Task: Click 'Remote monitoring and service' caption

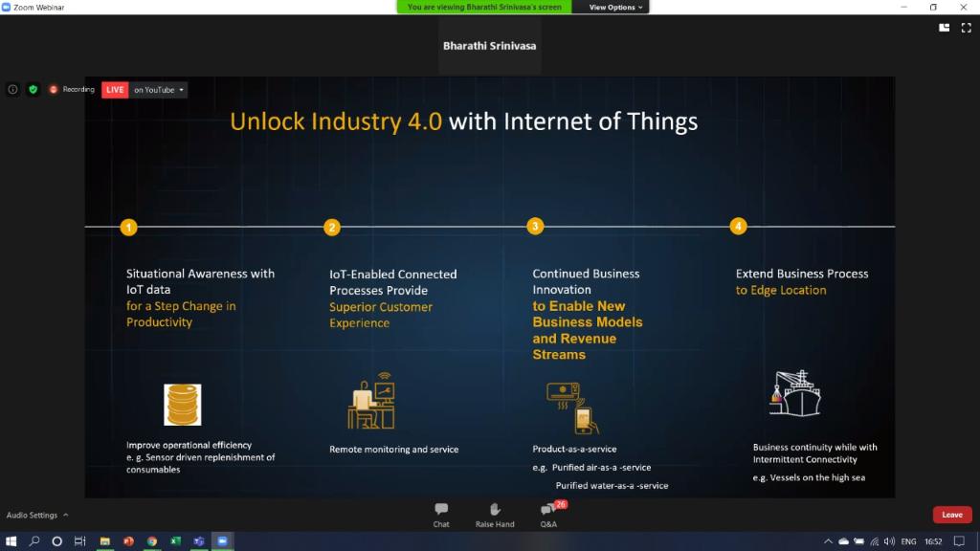Action: (x=393, y=450)
